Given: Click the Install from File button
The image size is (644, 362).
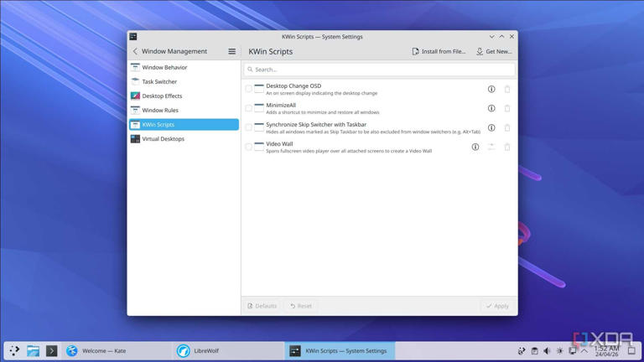Looking at the screenshot, I should coord(439,51).
